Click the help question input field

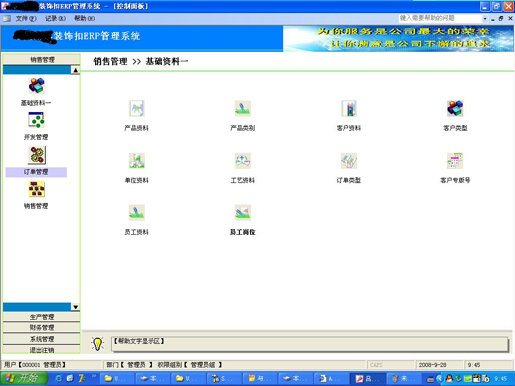click(440, 18)
